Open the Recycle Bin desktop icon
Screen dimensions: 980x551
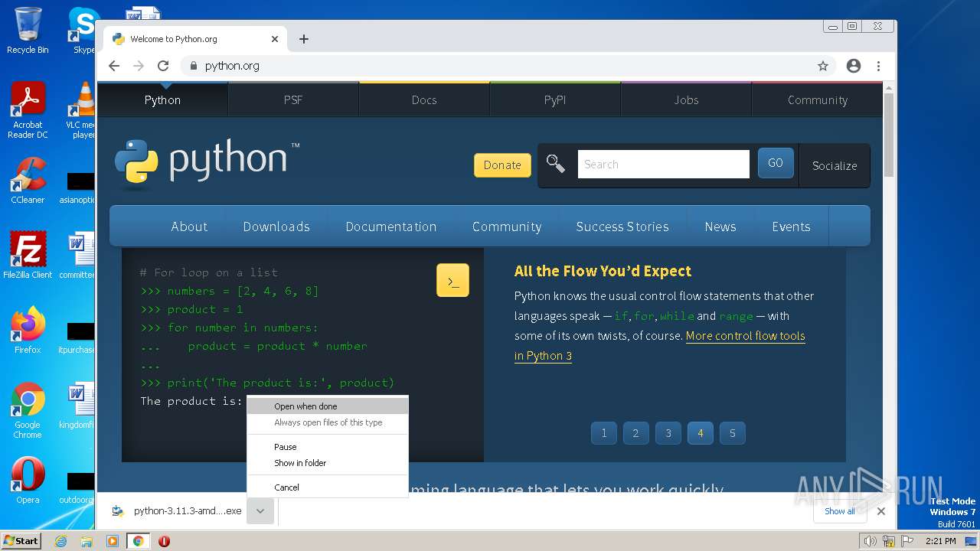click(28, 31)
